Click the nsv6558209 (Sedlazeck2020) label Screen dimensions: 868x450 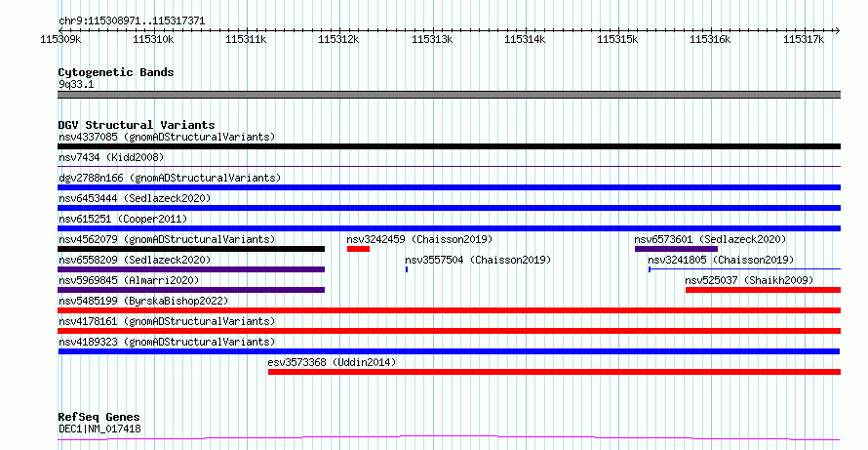coord(135,260)
